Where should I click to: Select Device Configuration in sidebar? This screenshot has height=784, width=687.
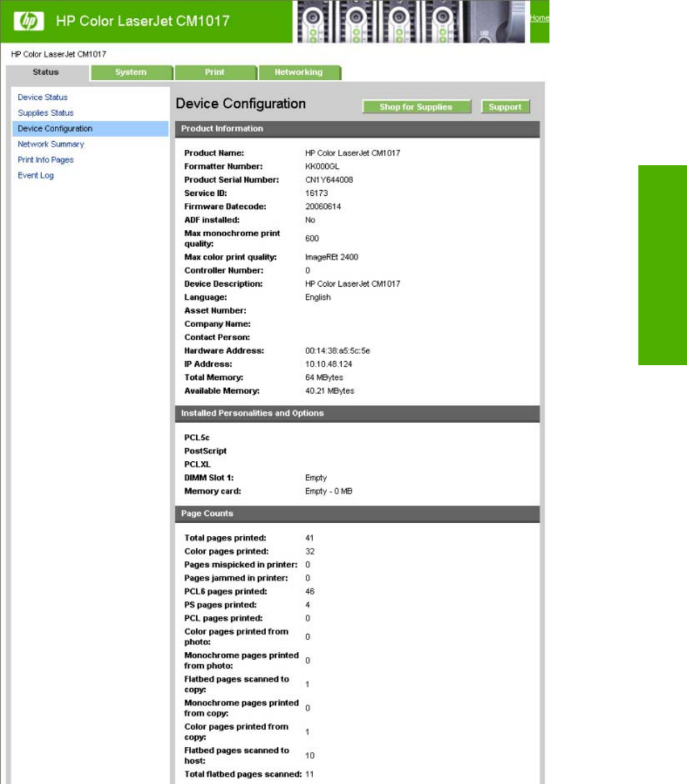(90, 128)
